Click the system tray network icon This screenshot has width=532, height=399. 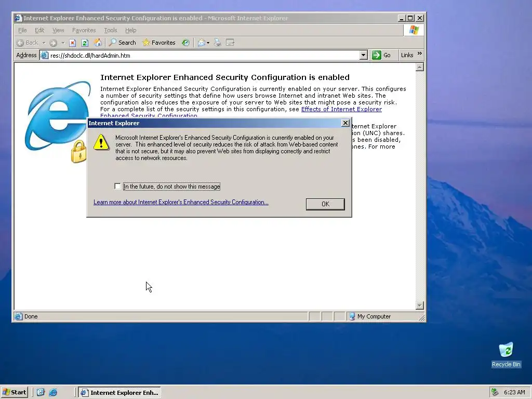coord(495,392)
